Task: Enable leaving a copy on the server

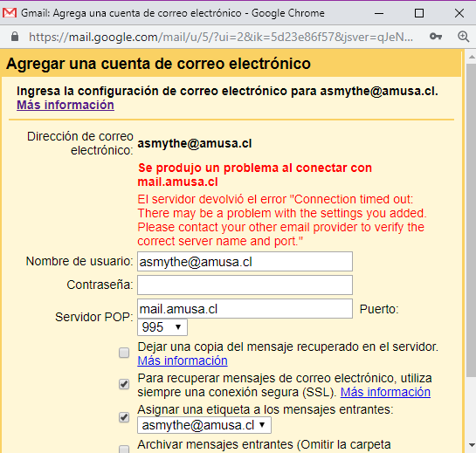Action: (124, 353)
